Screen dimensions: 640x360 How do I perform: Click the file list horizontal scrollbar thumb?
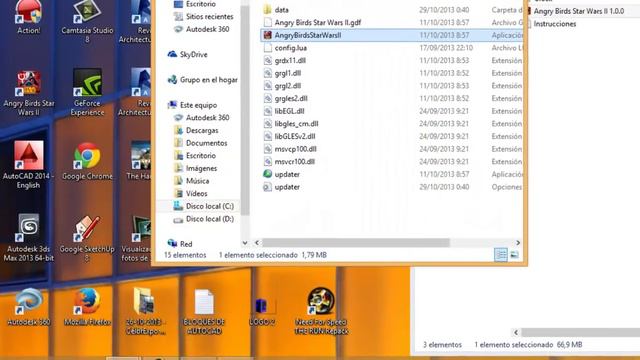(x=356, y=243)
